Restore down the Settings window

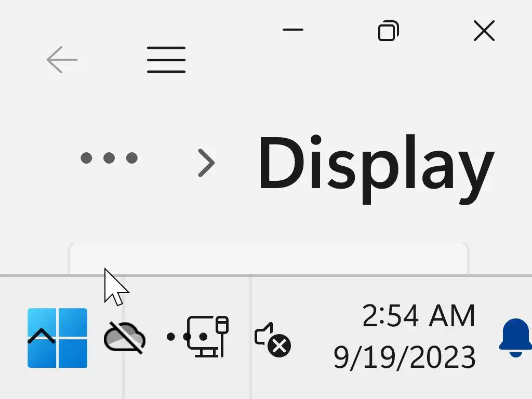[389, 31]
